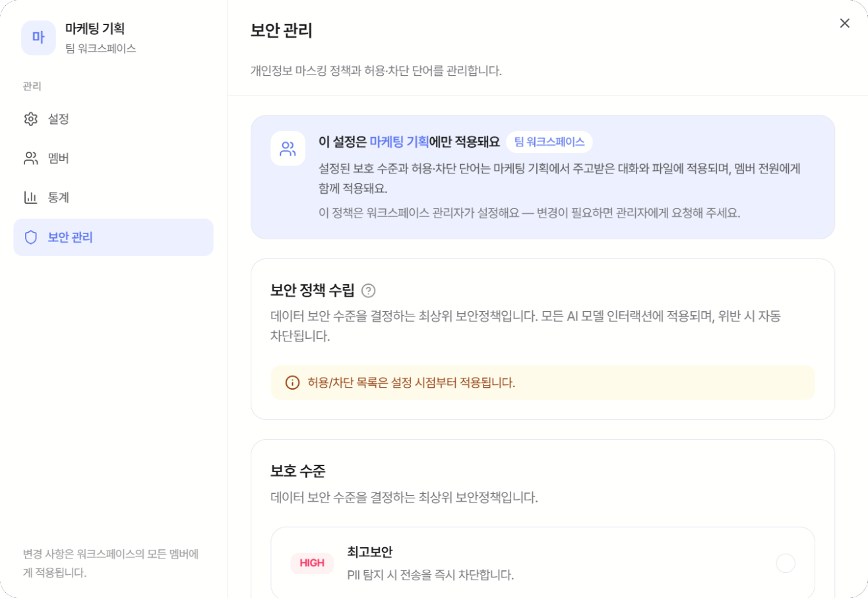868x598 pixels.
Task: Open the help icon beside 보안 정책 수립
Action: [369, 290]
